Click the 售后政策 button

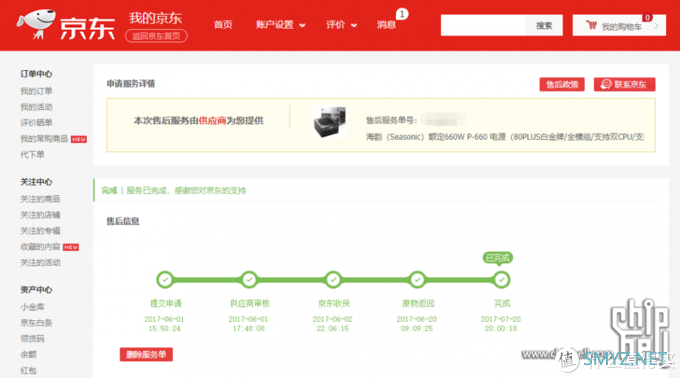pyautogui.click(x=562, y=85)
